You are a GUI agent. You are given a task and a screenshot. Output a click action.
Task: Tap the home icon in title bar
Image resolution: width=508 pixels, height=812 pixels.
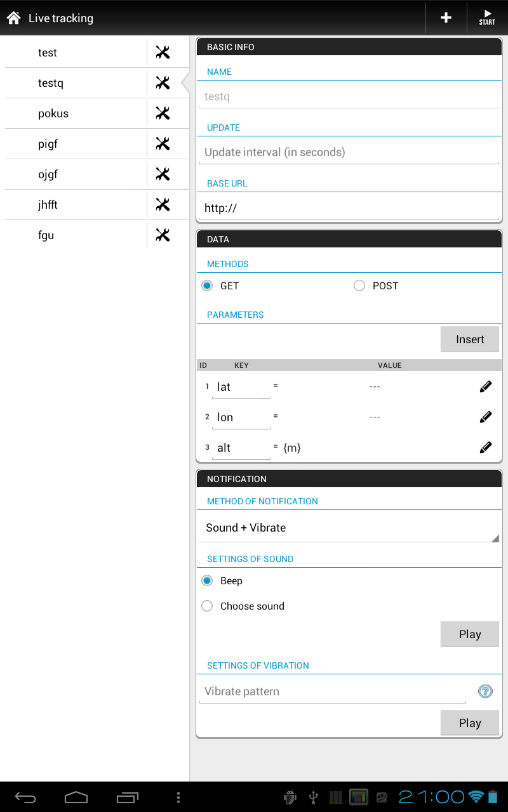(x=14, y=18)
